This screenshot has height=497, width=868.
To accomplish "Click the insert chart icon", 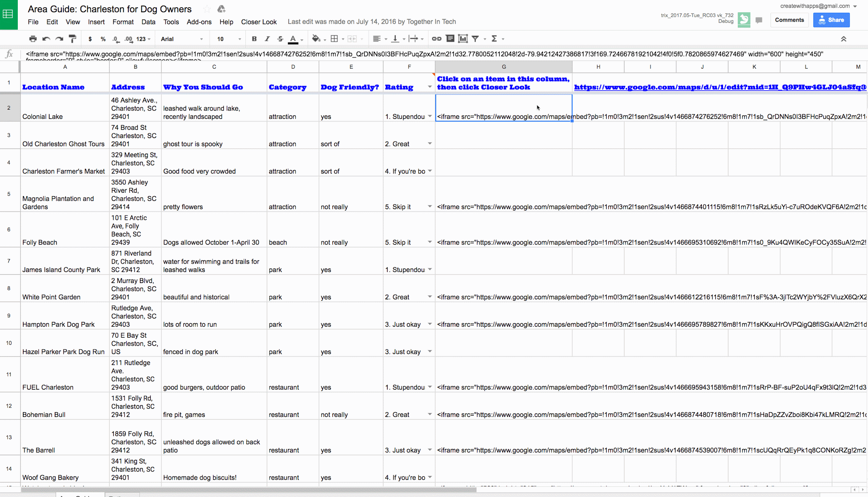I will (x=463, y=39).
